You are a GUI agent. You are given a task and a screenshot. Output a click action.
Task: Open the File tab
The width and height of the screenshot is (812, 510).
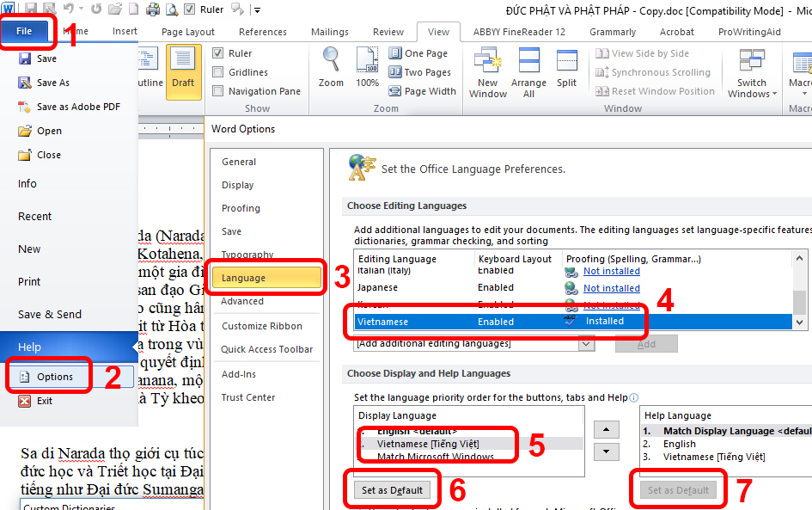(x=24, y=31)
